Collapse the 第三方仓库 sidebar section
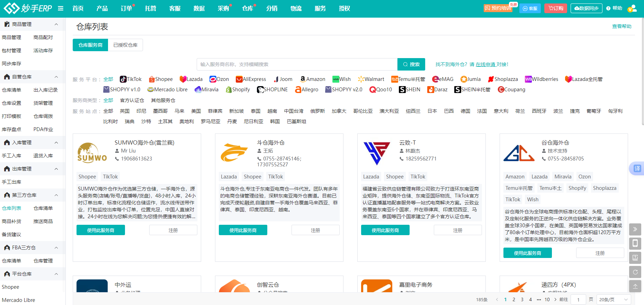 coord(56,195)
